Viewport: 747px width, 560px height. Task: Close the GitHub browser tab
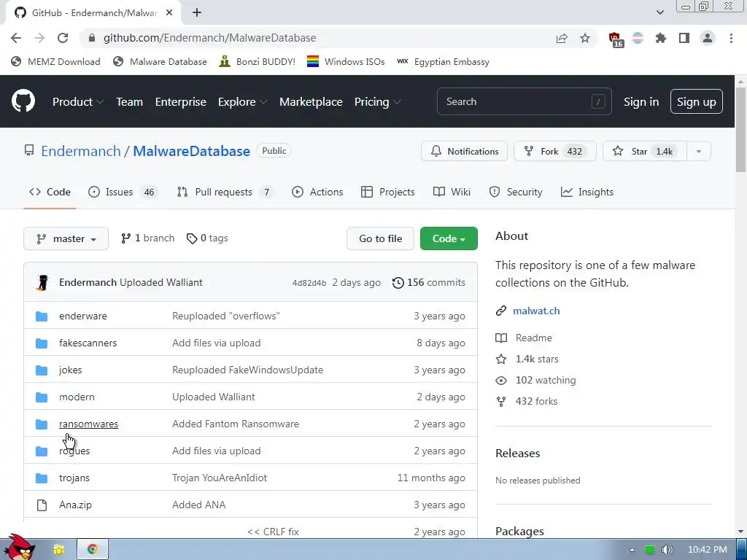click(169, 13)
